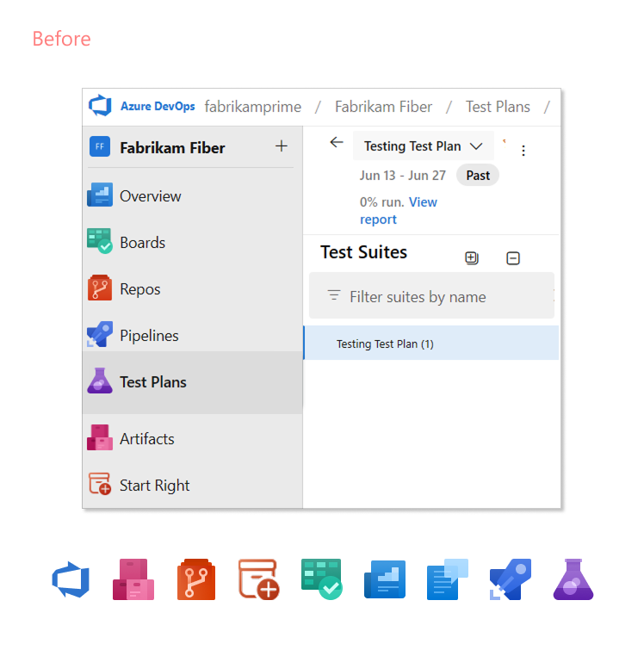Click the Start Right icon in sidebar
644x650 pixels.
[x=100, y=484]
